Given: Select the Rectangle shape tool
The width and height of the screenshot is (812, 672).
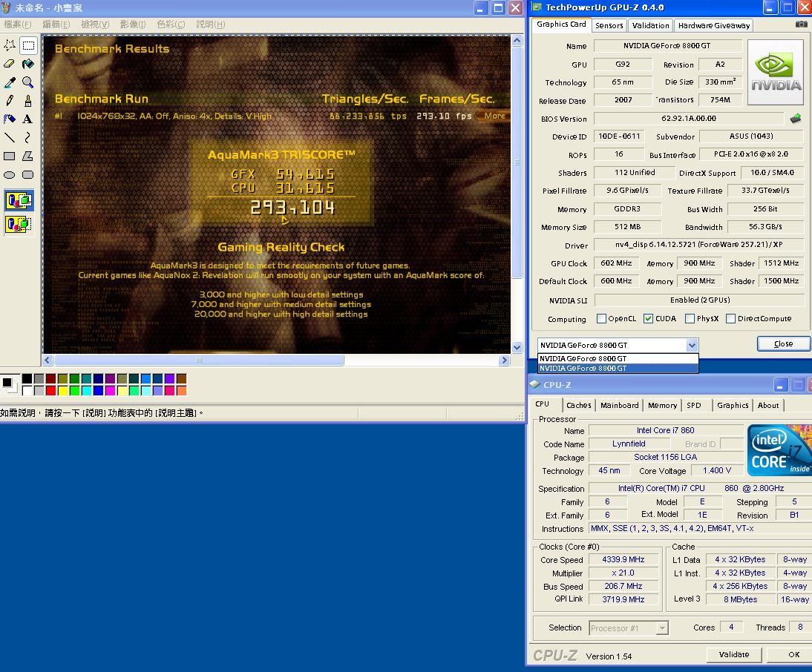Looking at the screenshot, I should tap(10, 156).
